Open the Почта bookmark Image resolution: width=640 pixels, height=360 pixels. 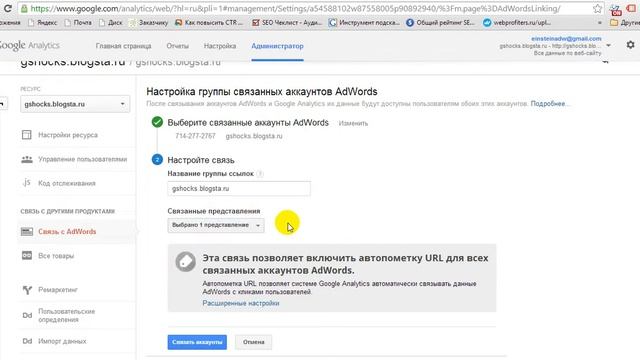point(78,23)
